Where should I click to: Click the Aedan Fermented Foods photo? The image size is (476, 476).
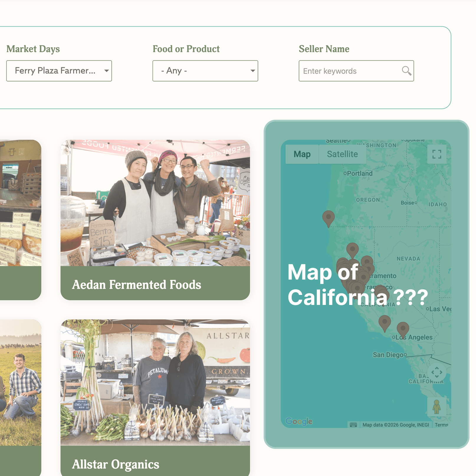click(155, 203)
